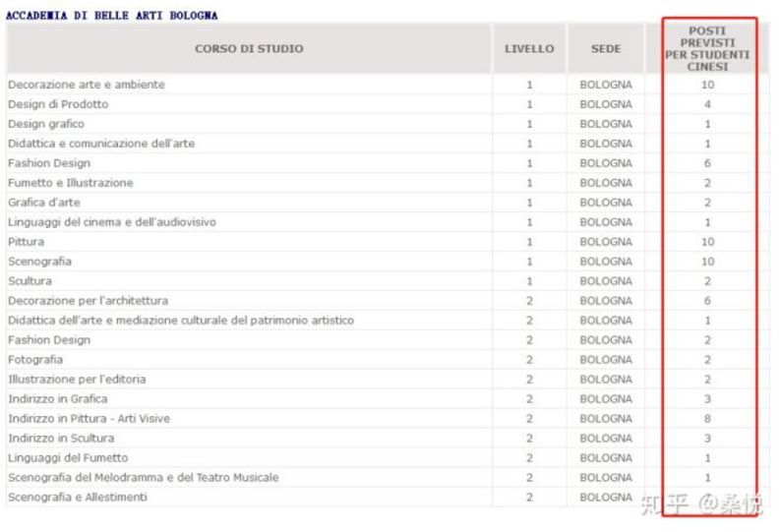Click places value 3 for Indirizzo in Scultura

(707, 438)
